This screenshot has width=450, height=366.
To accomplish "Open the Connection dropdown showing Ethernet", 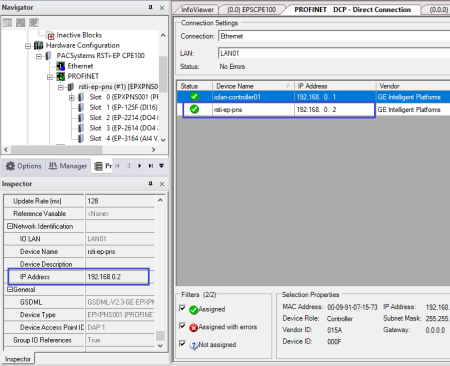I will pyautogui.click(x=334, y=36).
